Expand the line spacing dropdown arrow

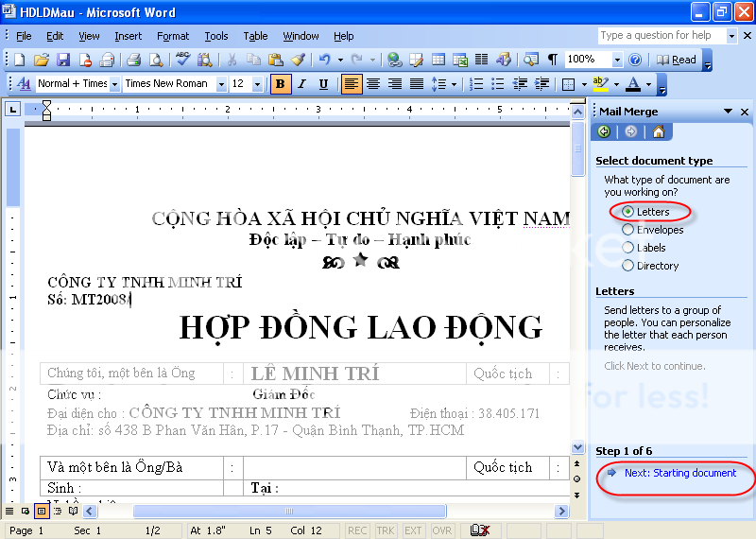pos(454,84)
